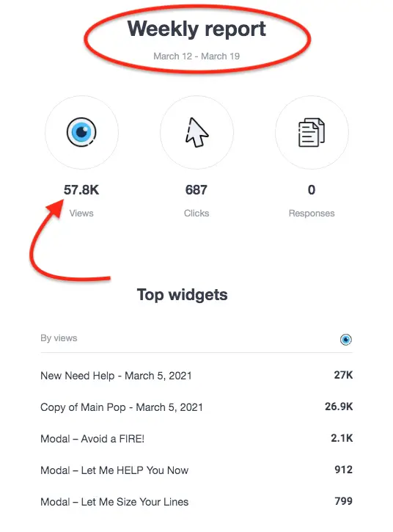
Task: Click the blue eye Views icon
Action: click(x=81, y=132)
